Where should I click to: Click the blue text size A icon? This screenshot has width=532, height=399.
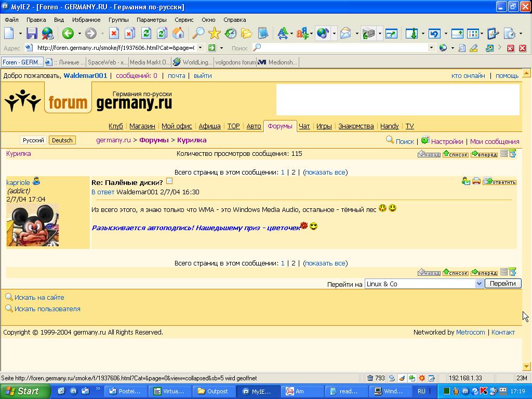click(x=282, y=33)
